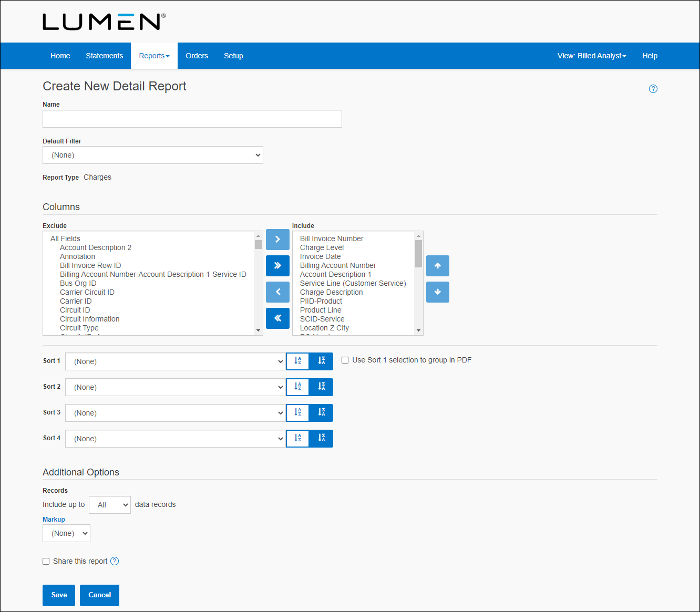Select Service Line (Customer Service) in Include list

click(353, 283)
